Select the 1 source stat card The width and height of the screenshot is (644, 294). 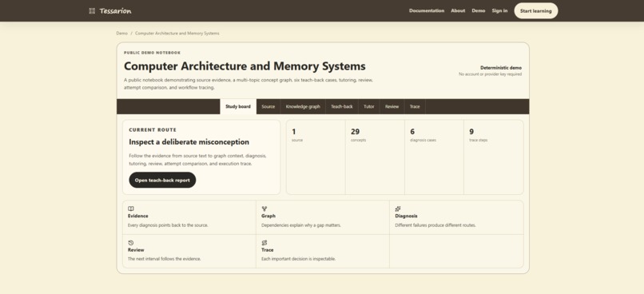pos(316,157)
